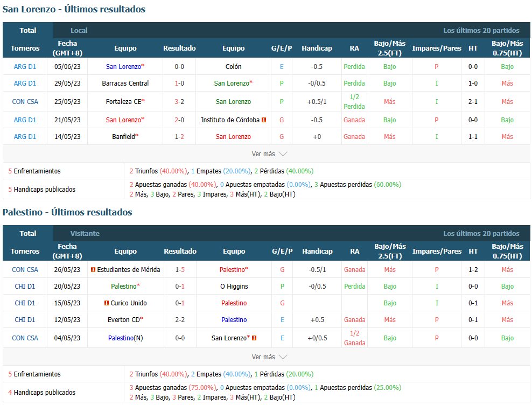Click G/E/P column header in Palestino table
This screenshot has width=532, height=405.
[282, 251]
